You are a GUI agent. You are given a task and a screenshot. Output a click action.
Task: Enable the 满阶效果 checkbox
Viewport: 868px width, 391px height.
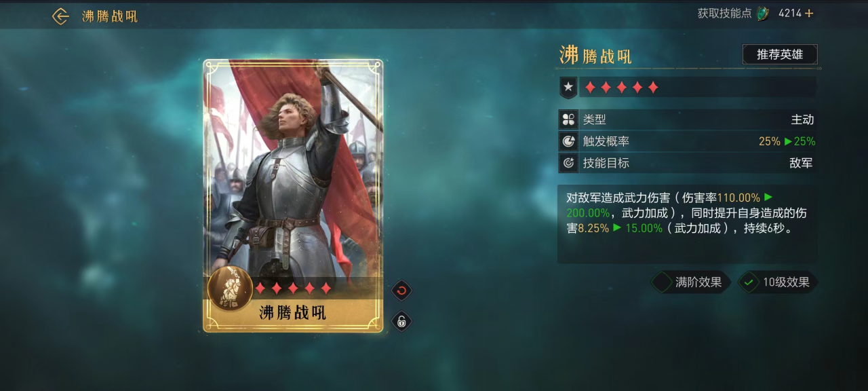tap(662, 282)
